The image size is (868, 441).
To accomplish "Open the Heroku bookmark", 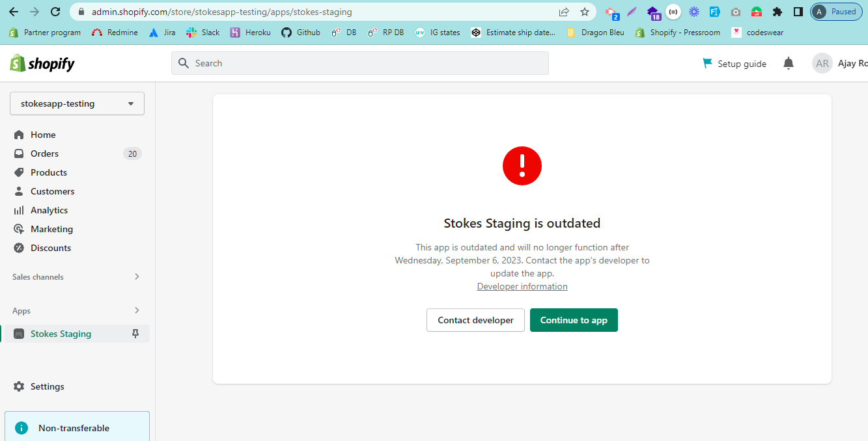I will (x=251, y=33).
